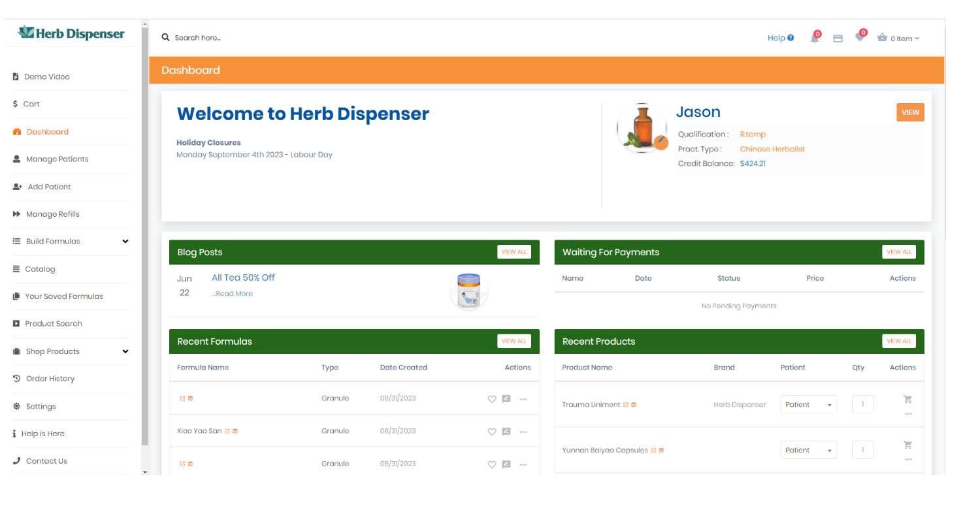The width and height of the screenshot is (980, 523).
Task: Click the Yunnan Baiyao Capsules product name
Action: pyautogui.click(x=605, y=451)
